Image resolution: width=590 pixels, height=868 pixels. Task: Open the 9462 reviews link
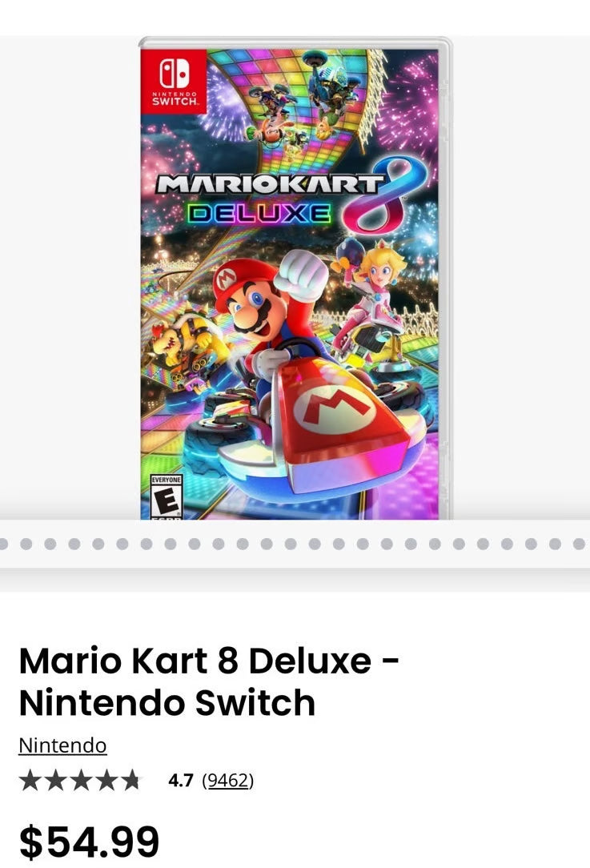227,781
